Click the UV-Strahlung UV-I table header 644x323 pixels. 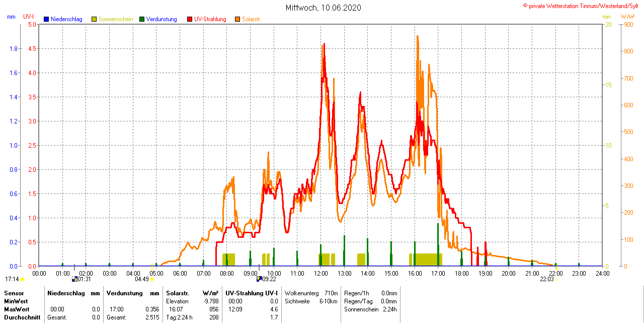click(252, 293)
